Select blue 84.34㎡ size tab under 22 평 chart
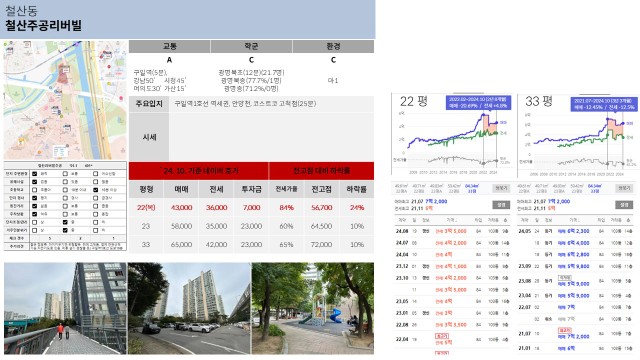This screenshot has width=640, height=360. tap(471, 188)
